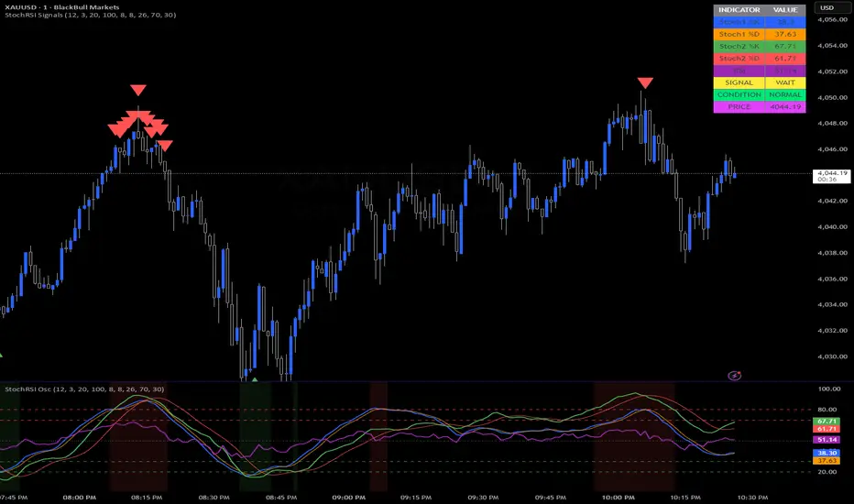The image size is (854, 504).
Task: Click the 4,048.00 price axis label
Action: (x=832, y=123)
